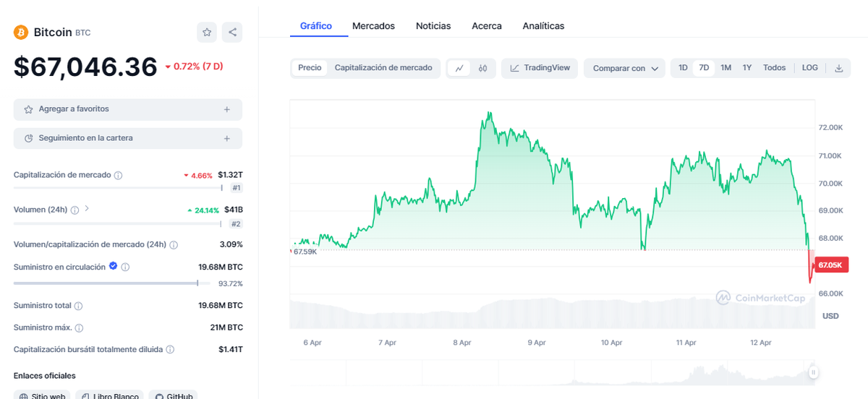Open the Comparar con dropdown

pyautogui.click(x=625, y=69)
